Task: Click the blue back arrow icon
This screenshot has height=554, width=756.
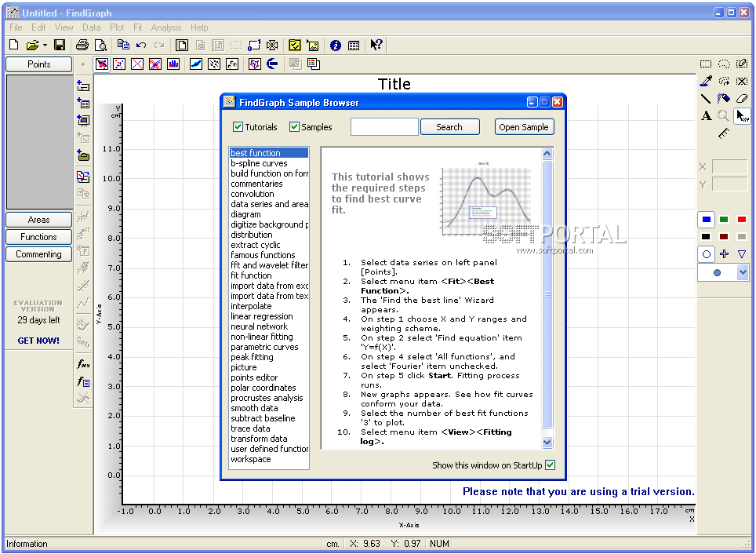Action: (x=273, y=64)
